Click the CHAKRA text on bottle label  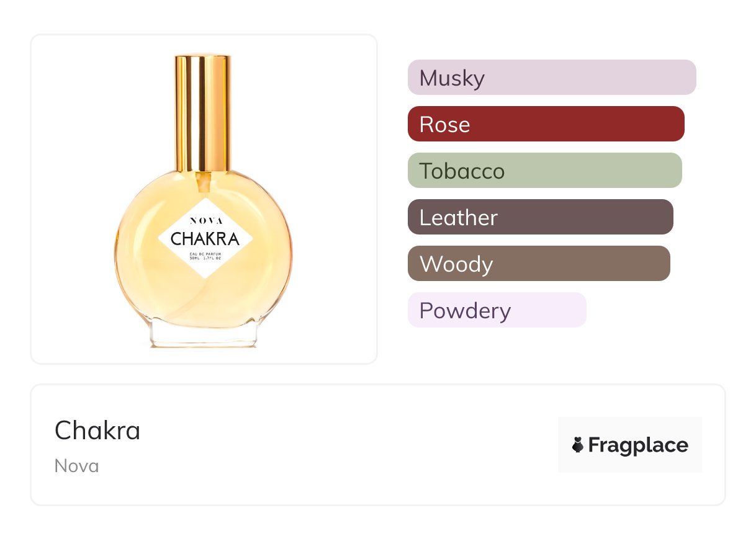point(205,238)
